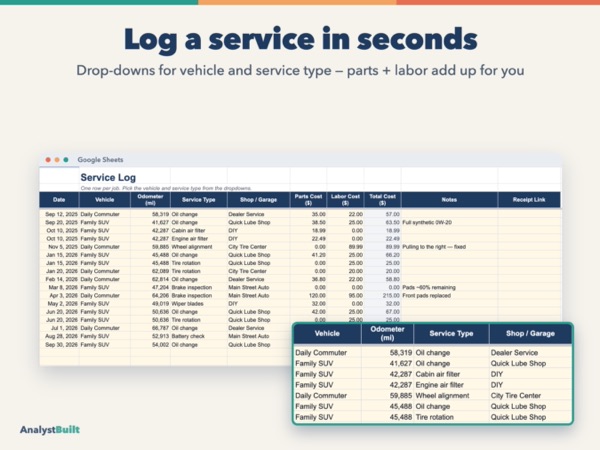The height and width of the screenshot is (450, 600).
Task: Click the Notes column header
Action: [x=449, y=200]
